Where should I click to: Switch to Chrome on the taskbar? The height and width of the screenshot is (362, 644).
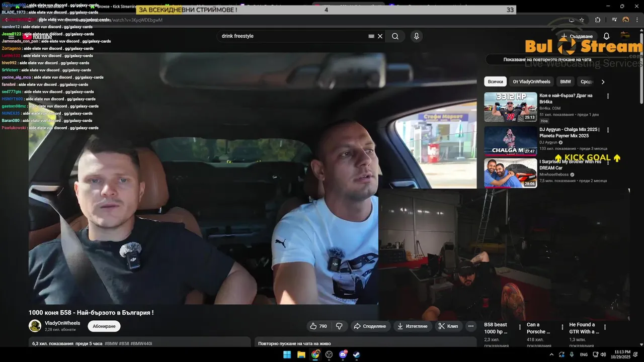tap(315, 354)
